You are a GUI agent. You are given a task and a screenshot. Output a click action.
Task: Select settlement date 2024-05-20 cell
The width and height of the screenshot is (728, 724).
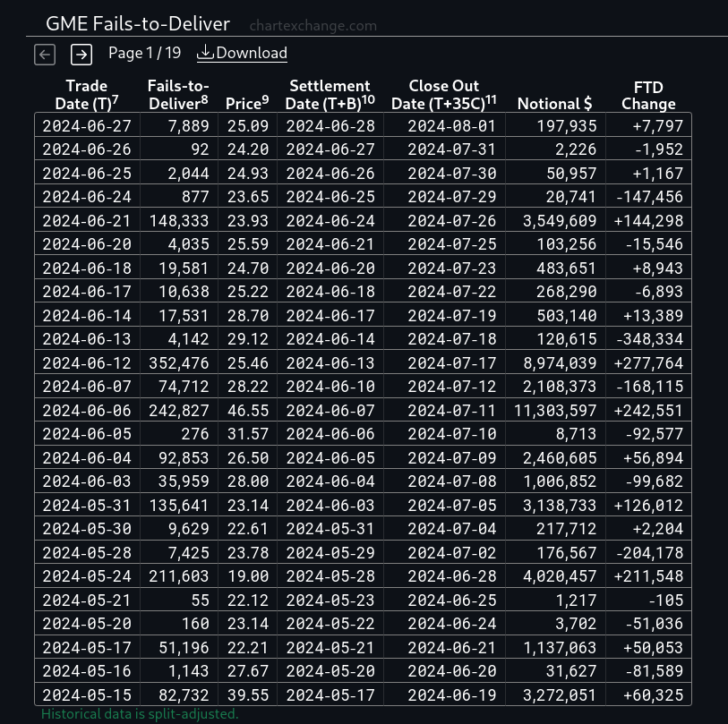pyautogui.click(x=330, y=671)
